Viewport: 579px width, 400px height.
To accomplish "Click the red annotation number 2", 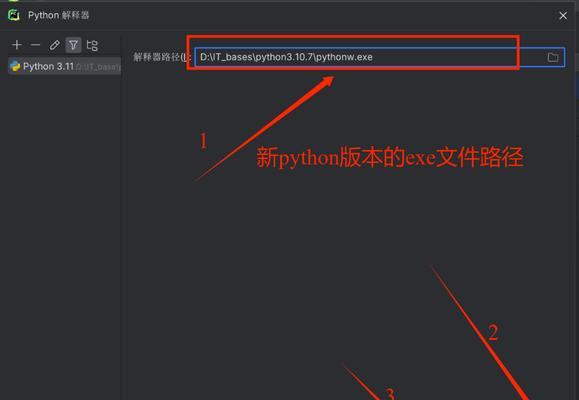I will point(493,332).
